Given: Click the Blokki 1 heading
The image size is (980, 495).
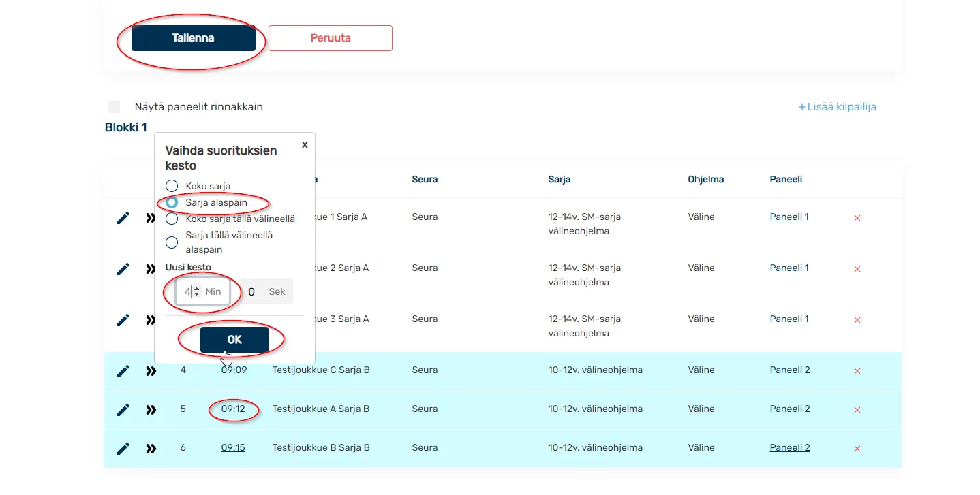Looking at the screenshot, I should 126,127.
